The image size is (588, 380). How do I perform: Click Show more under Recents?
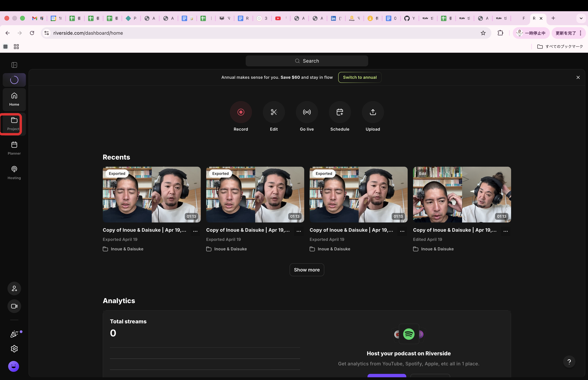pos(307,270)
